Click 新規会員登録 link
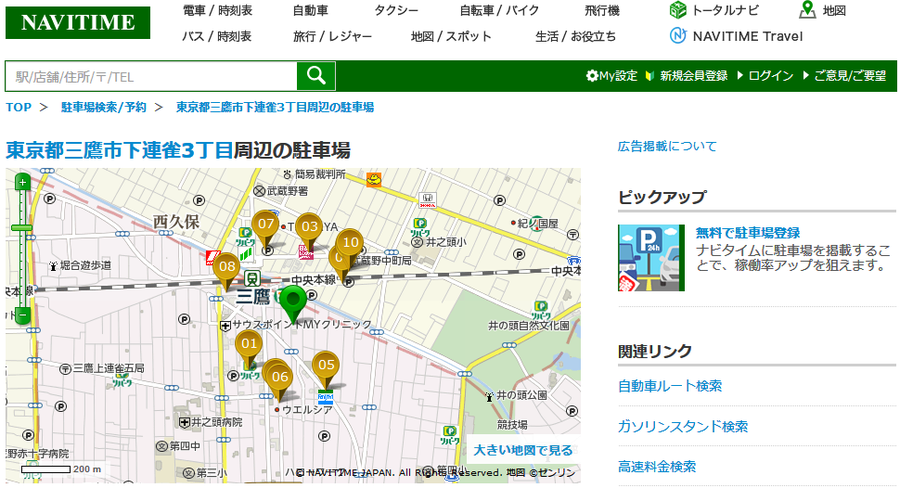900x488 pixels. tap(693, 76)
